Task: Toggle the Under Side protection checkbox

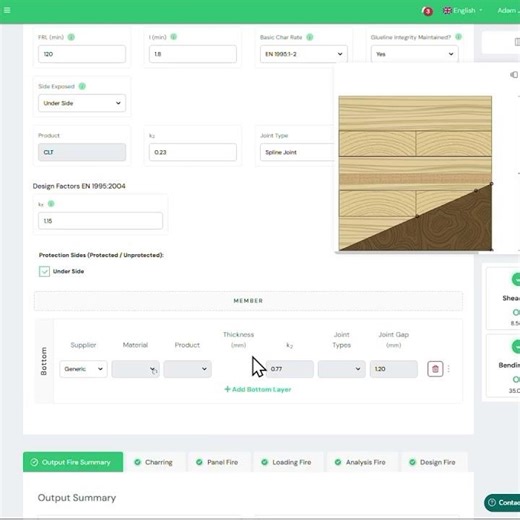Action: tap(44, 271)
